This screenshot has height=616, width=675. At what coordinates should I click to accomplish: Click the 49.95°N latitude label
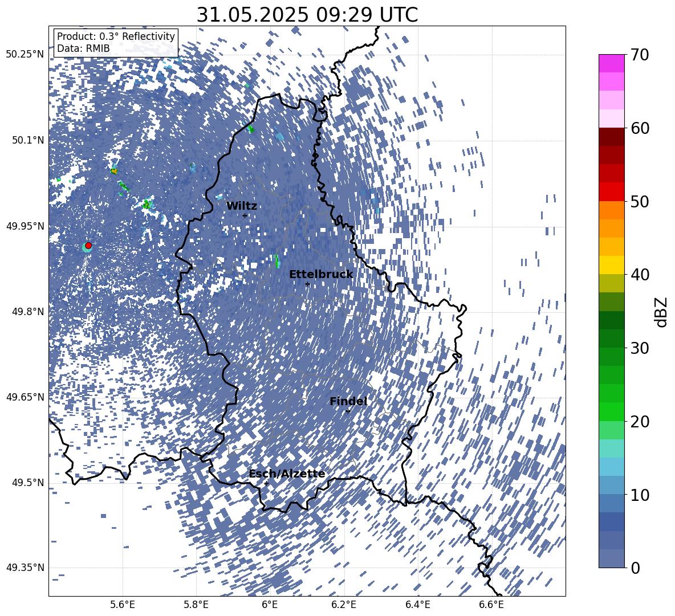tap(25, 226)
